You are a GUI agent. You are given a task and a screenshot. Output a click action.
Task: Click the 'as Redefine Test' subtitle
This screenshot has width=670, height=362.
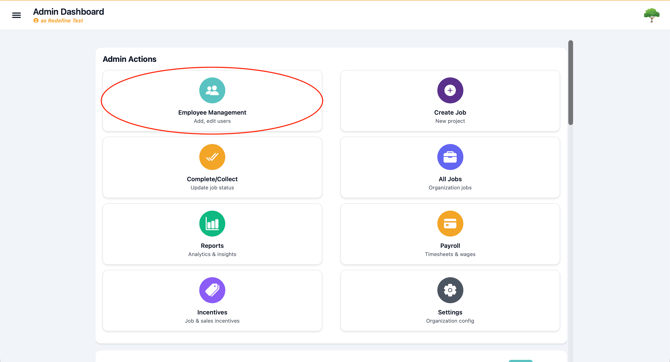pyautogui.click(x=62, y=21)
